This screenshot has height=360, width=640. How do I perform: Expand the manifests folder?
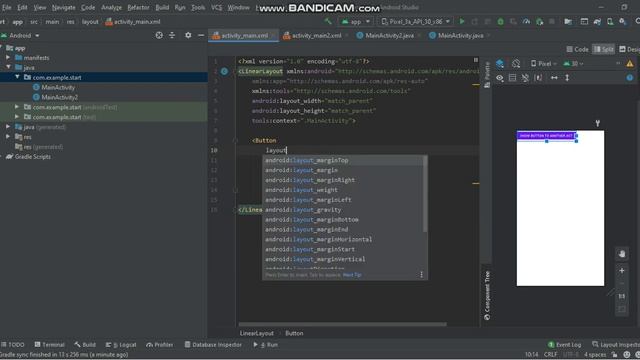(8, 58)
